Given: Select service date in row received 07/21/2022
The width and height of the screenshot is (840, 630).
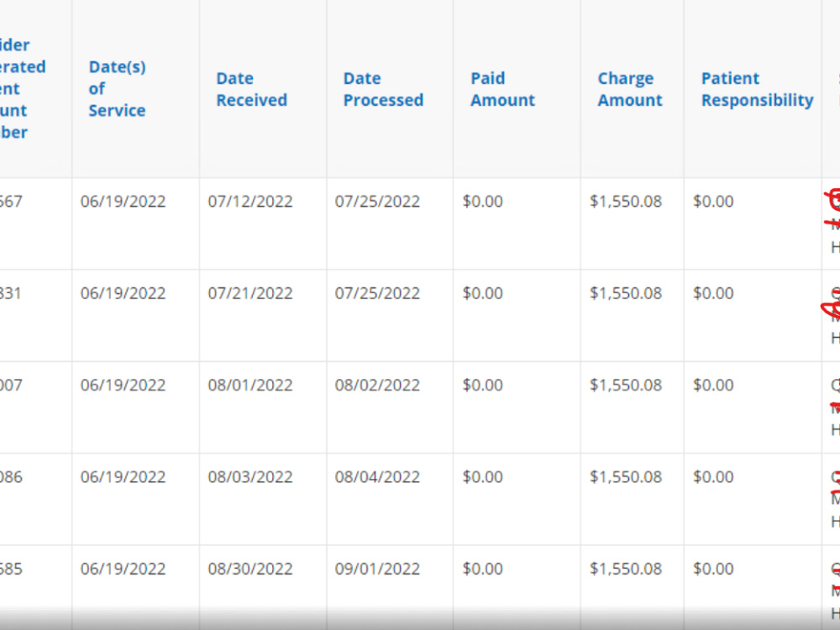Looking at the screenshot, I should (123, 293).
